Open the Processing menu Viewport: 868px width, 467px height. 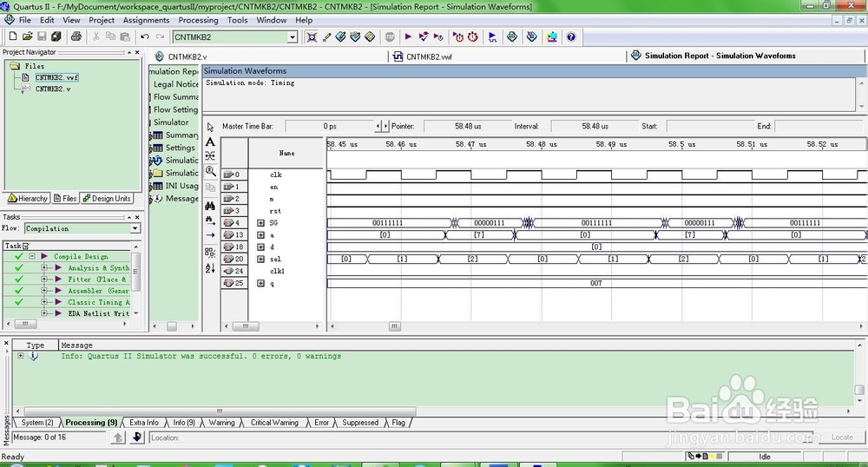click(198, 20)
